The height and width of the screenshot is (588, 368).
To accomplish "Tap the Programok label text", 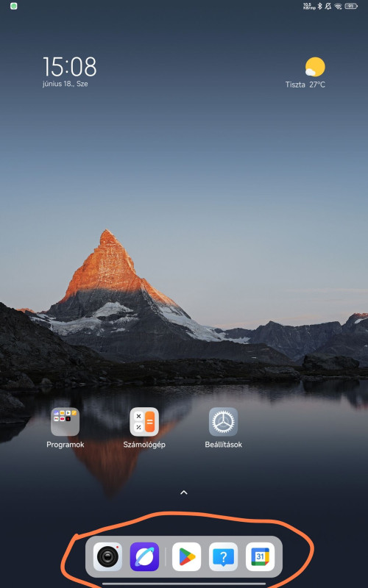I will [65, 445].
